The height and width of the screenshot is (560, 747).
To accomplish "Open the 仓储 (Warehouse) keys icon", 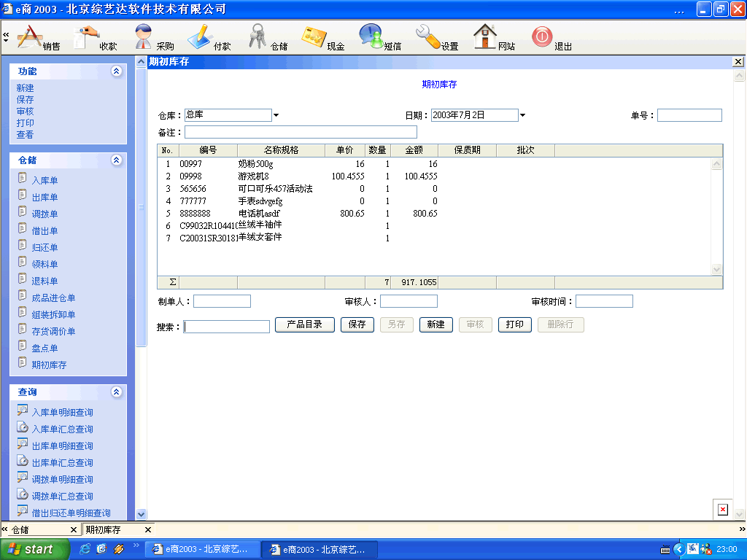I will click(258, 36).
